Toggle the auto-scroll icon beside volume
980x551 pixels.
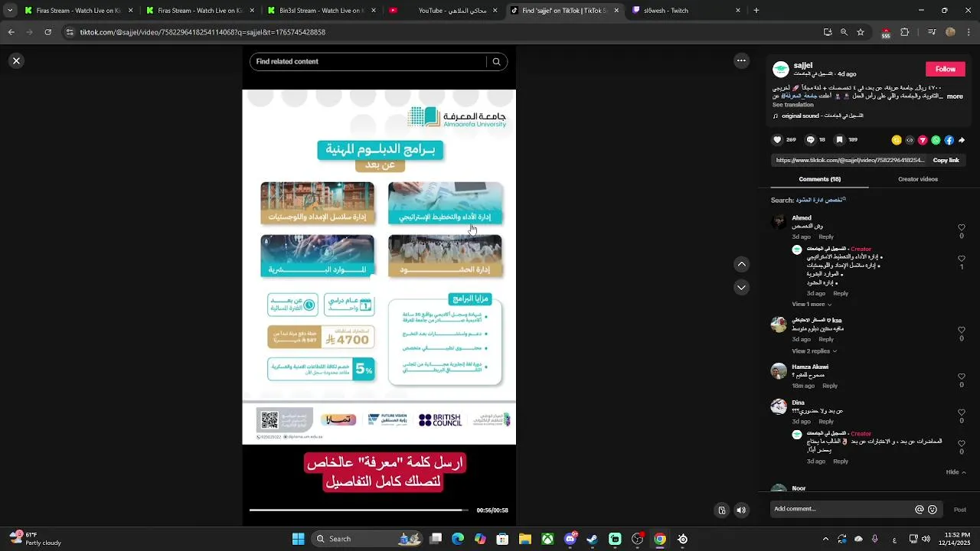[x=721, y=510]
